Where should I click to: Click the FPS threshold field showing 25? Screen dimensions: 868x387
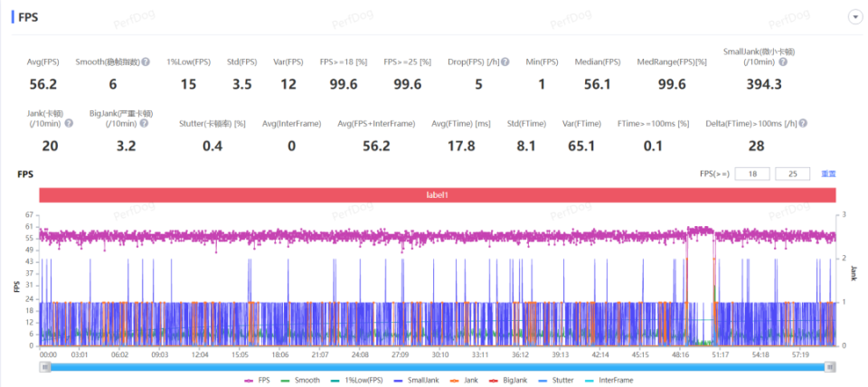pos(792,174)
